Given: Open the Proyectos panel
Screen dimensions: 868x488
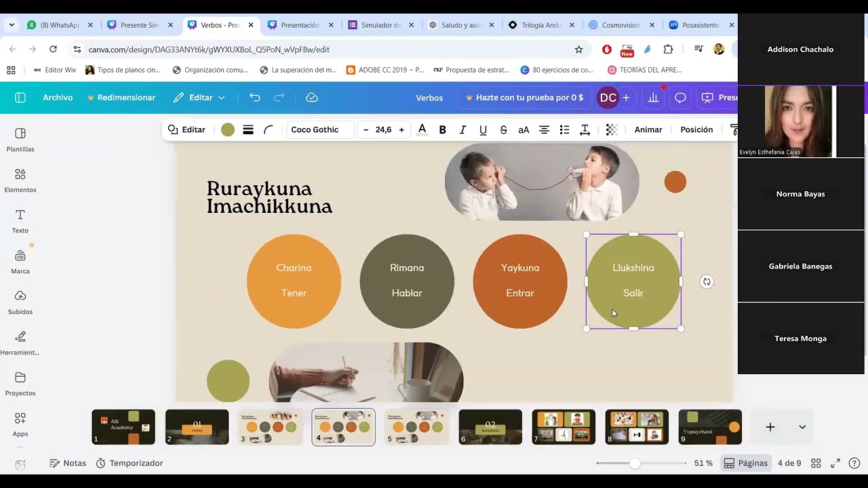Looking at the screenshot, I should click(20, 384).
